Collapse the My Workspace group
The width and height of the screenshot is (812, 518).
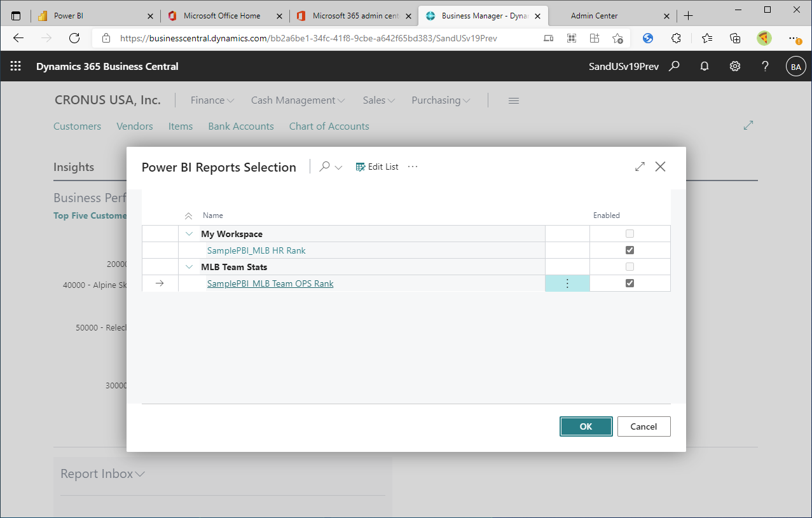coord(189,233)
